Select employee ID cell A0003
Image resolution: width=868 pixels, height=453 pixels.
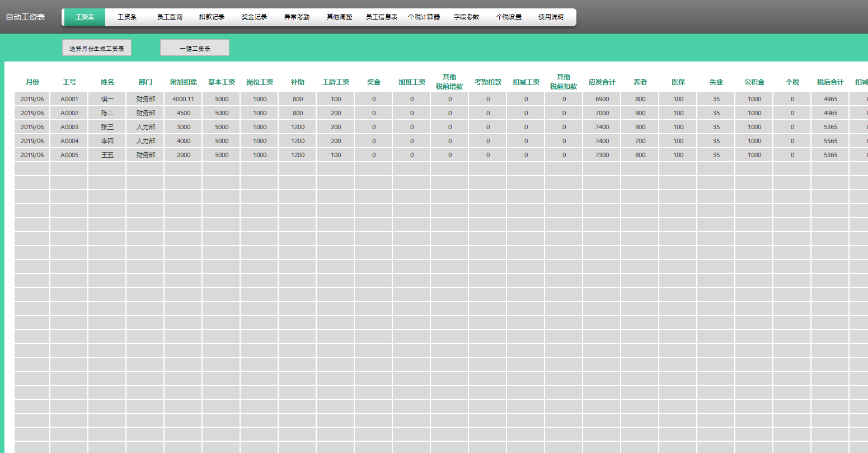69,127
